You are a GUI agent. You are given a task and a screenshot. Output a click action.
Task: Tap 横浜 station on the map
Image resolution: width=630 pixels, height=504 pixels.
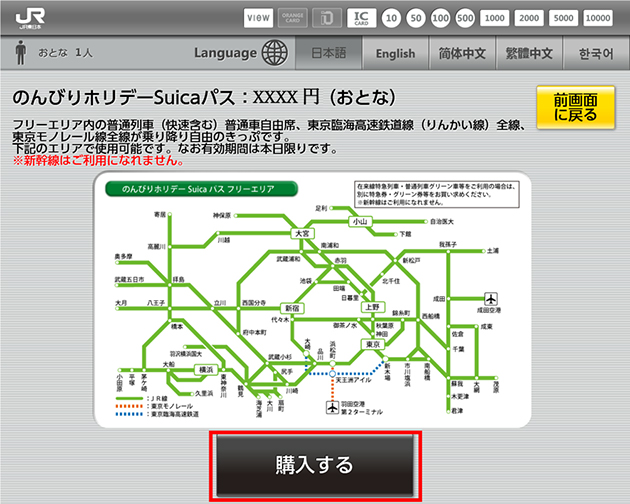206,370
